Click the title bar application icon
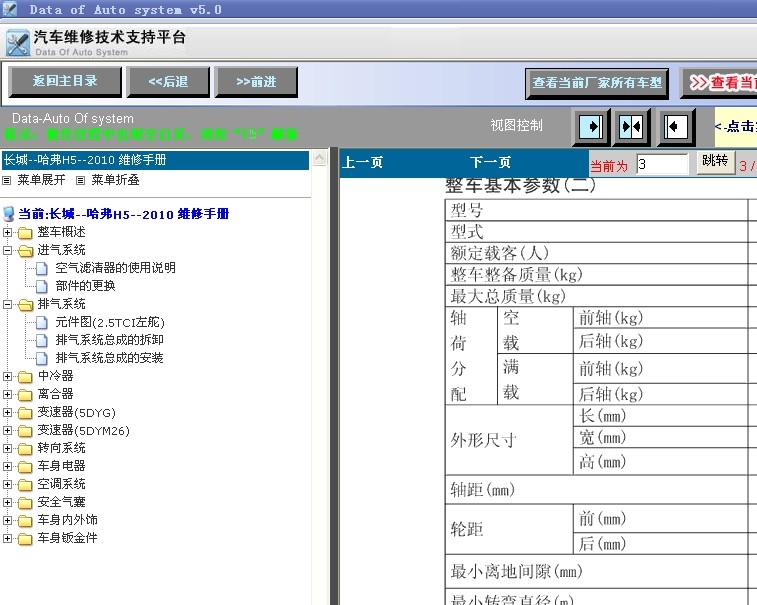The width and height of the screenshot is (757, 605). point(10,9)
